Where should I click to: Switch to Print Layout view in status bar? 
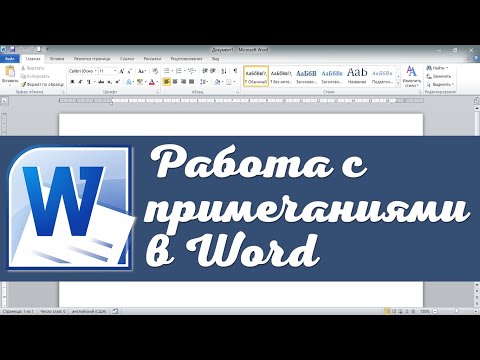(x=387, y=311)
